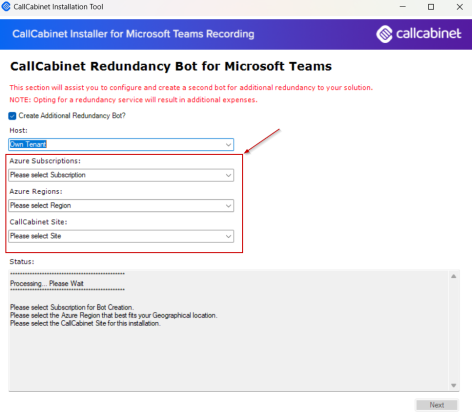Screen dimensions: 472x412
Task: Click the 'Status:' label
Action: tap(22, 262)
